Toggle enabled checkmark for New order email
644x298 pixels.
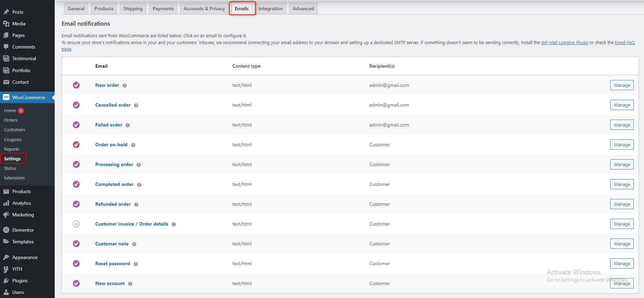76,85
